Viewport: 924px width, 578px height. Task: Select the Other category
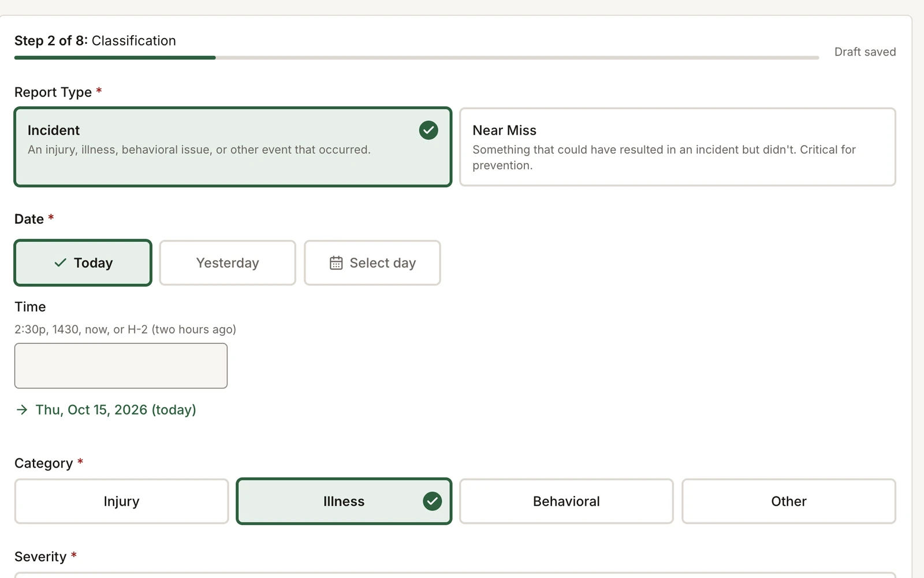point(789,501)
